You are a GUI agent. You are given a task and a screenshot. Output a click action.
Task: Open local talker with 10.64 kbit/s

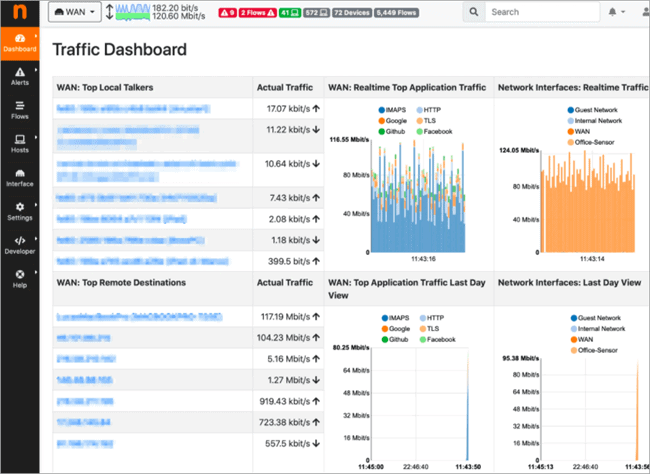(146, 170)
